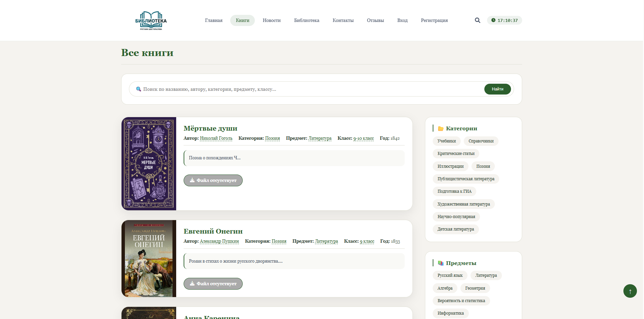Click the Найти search button
Viewport: 644px width, 319px height.
click(x=498, y=89)
